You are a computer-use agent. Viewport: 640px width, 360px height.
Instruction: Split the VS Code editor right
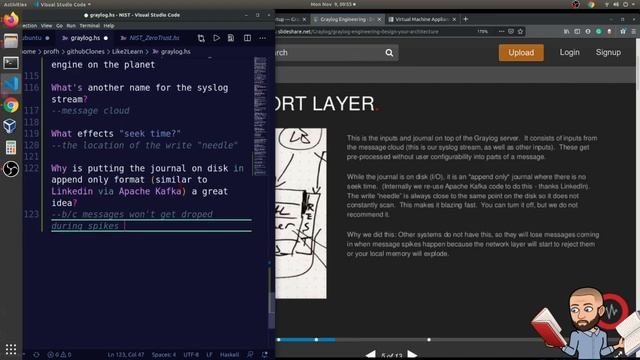coord(247,38)
